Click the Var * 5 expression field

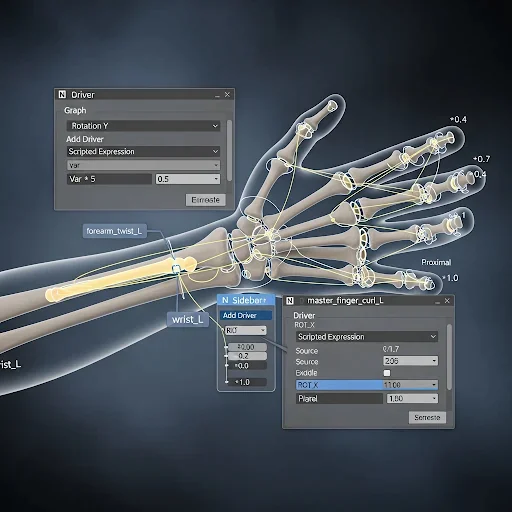(109, 179)
